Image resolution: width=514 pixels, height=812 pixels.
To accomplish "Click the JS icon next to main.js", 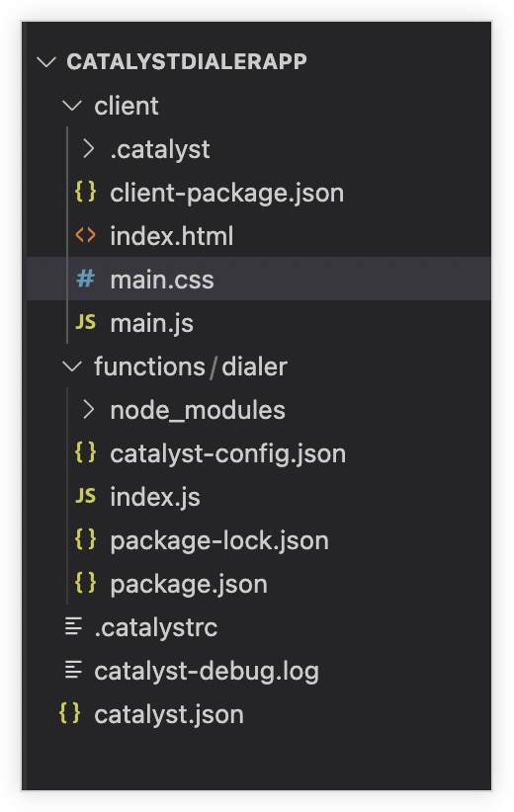I will click(x=85, y=322).
